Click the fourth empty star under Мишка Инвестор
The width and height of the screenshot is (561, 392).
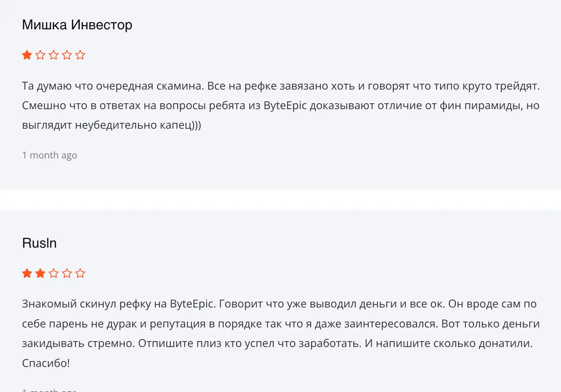click(67, 55)
